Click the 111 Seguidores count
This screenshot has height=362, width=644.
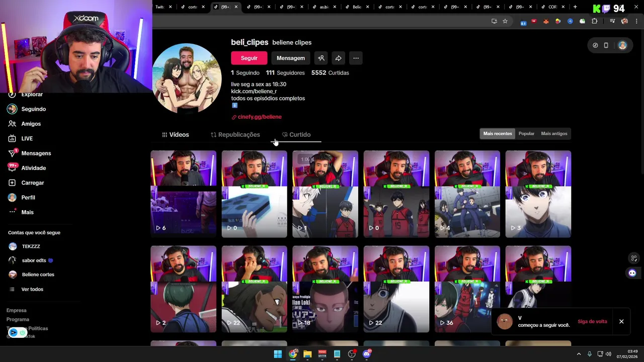point(285,73)
